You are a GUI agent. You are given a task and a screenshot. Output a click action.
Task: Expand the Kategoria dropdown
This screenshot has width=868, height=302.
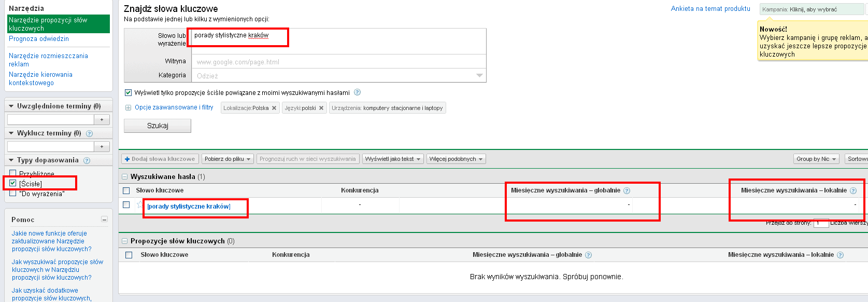point(339,76)
